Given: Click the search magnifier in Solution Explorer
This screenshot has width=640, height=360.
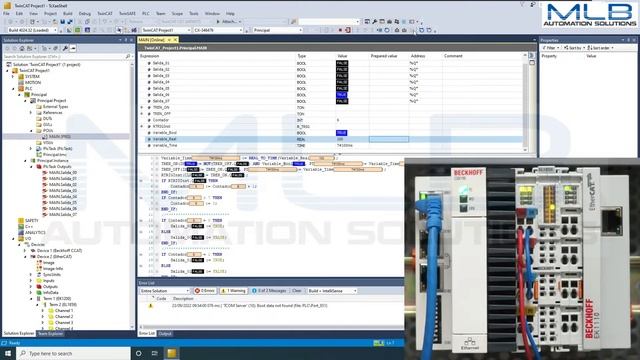Looking at the screenshot, I should pyautogui.click(x=128, y=56).
